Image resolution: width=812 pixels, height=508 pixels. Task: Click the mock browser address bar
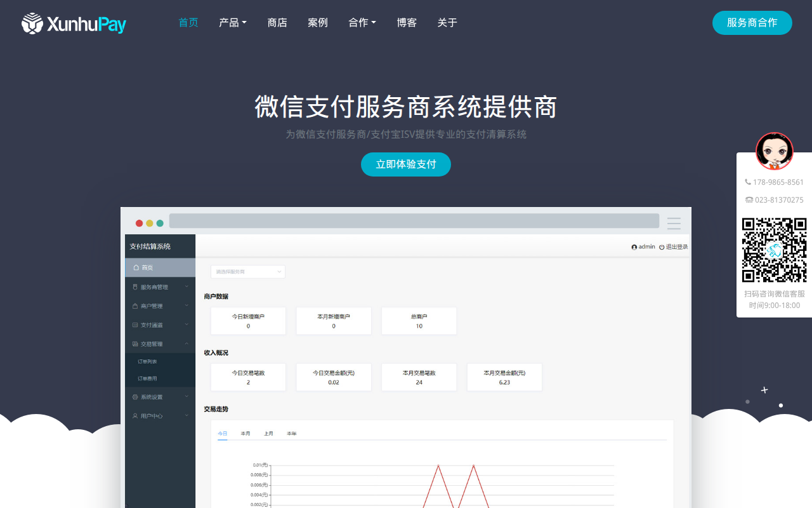(414, 221)
